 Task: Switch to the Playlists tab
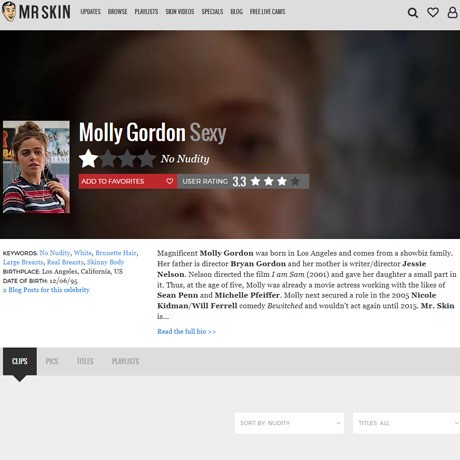click(125, 361)
